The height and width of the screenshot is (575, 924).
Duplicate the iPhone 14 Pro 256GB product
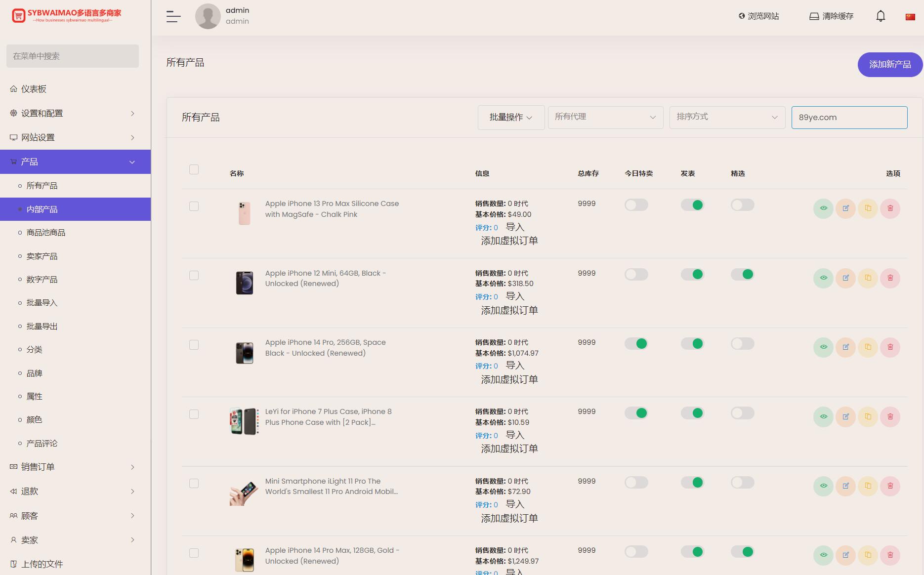pyautogui.click(x=868, y=347)
